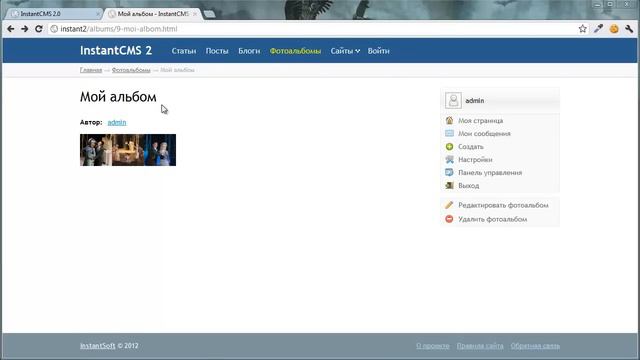Open the orange face extension icon
640x360 pixels.
tap(614, 29)
